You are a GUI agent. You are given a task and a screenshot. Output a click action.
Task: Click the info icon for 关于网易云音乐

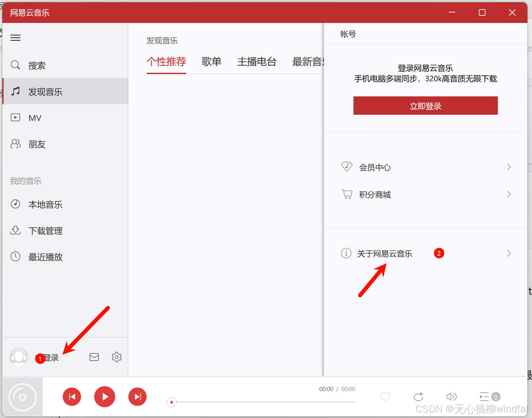(x=346, y=253)
